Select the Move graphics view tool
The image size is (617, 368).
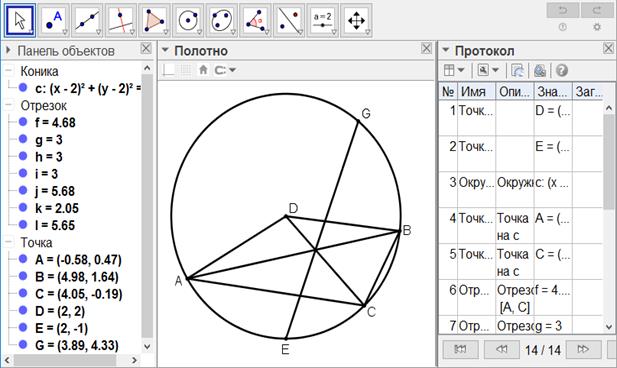(x=356, y=20)
